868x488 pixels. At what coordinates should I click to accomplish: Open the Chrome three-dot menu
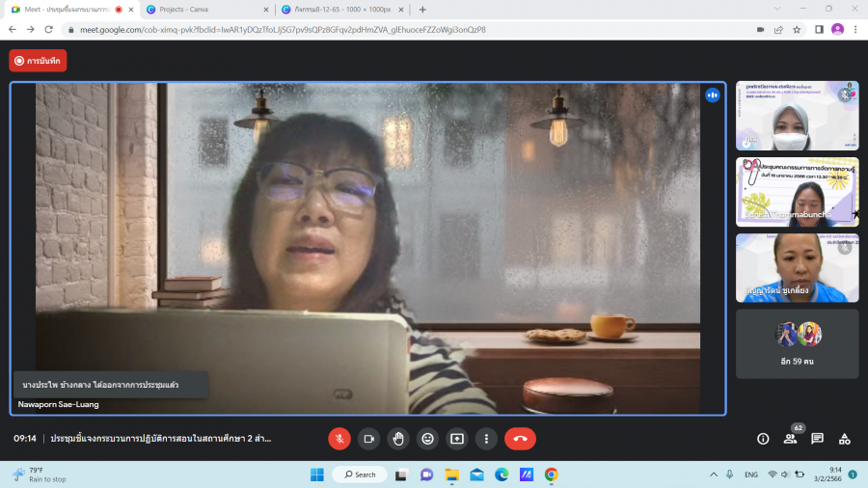(854, 30)
